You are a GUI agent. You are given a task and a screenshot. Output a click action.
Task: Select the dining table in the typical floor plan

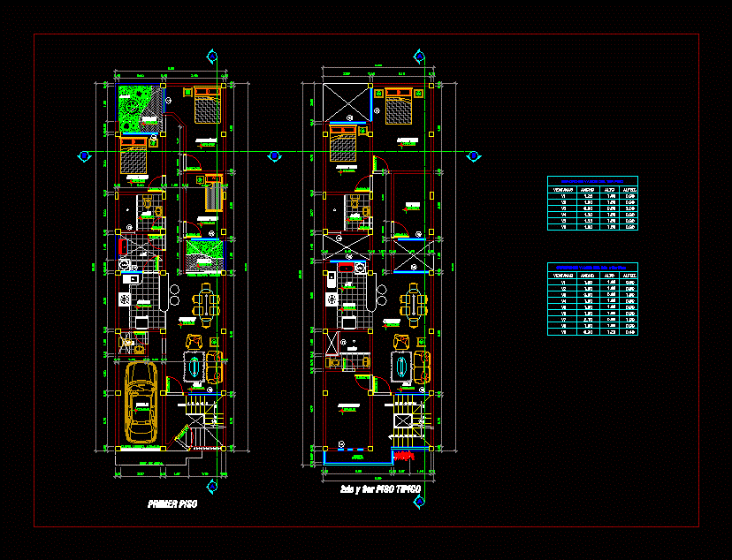click(x=413, y=304)
